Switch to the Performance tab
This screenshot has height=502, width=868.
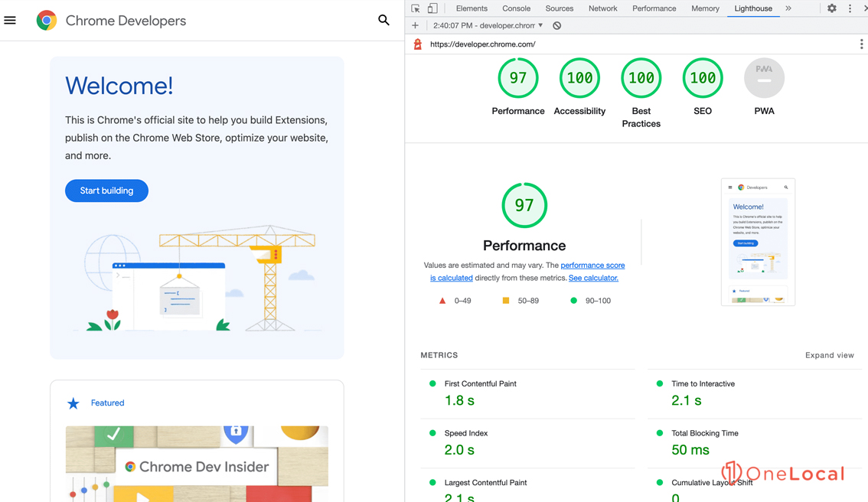coord(654,8)
